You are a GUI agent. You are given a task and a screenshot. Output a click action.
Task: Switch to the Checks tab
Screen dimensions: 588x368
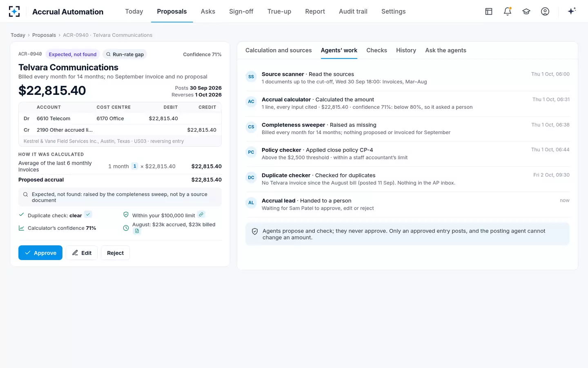[376, 50]
